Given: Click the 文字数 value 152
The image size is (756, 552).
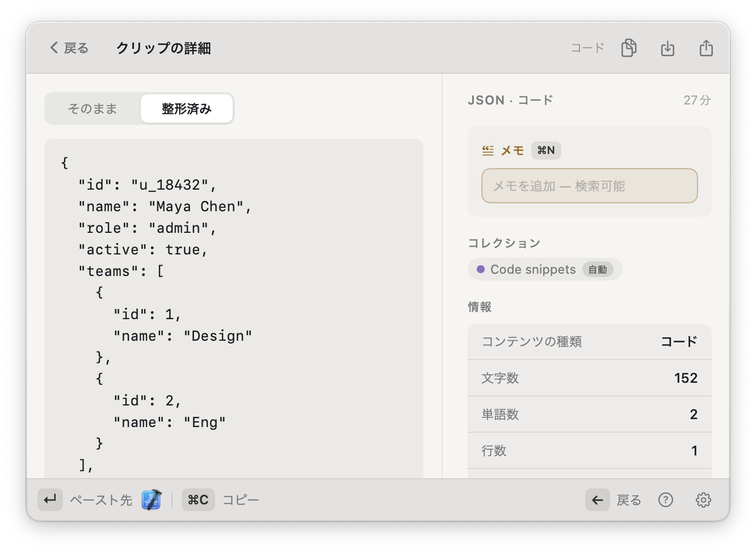Looking at the screenshot, I should tap(686, 378).
